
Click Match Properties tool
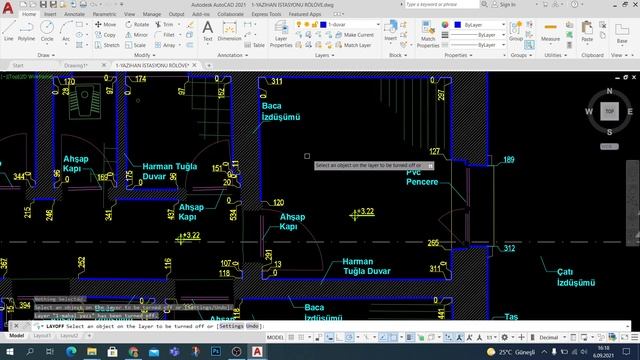(428, 34)
